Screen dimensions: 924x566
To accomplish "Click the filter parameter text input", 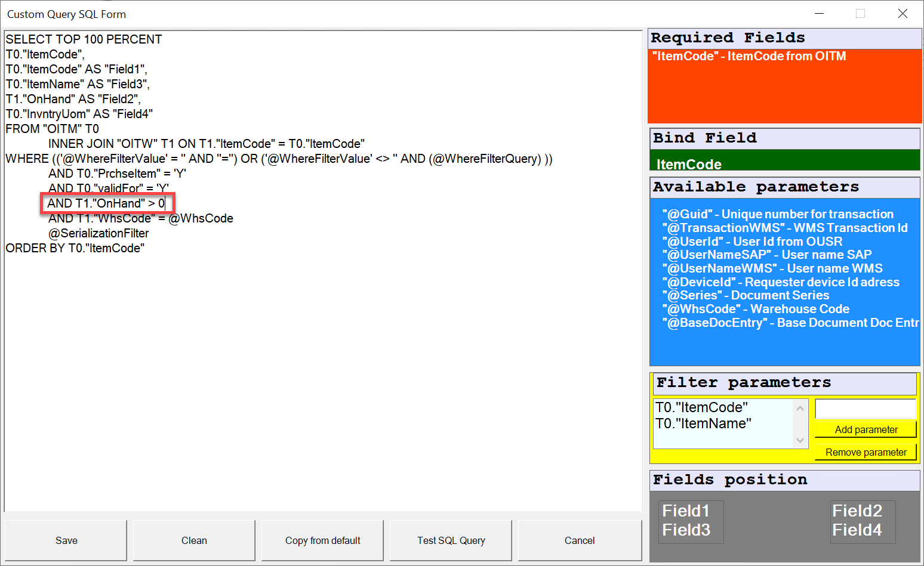I will [x=866, y=409].
